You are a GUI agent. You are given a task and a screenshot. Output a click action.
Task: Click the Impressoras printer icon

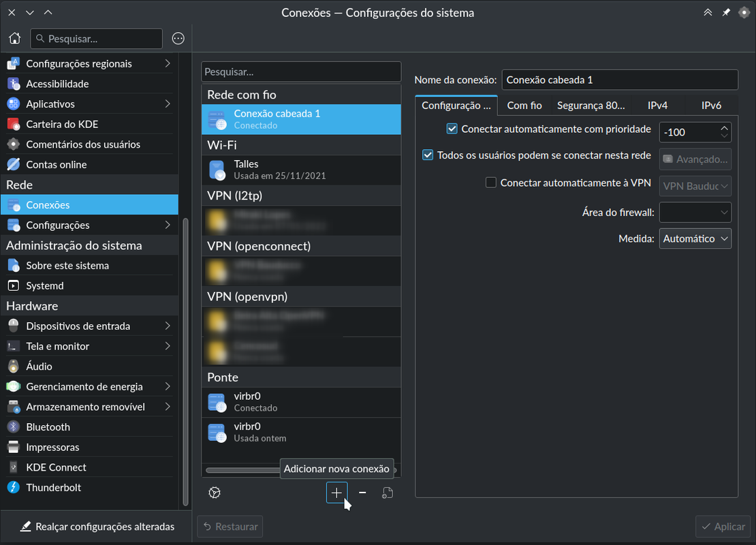tap(14, 447)
